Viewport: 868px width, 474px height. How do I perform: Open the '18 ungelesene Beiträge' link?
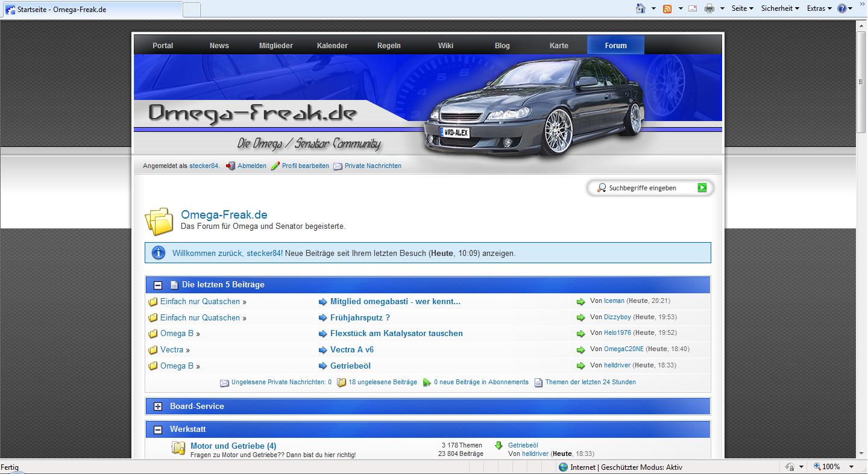(383, 382)
